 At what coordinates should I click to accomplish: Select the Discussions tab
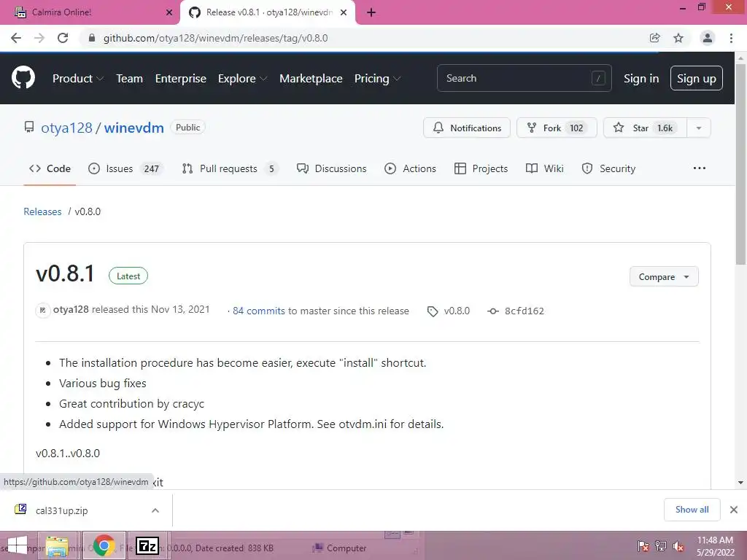pos(332,168)
